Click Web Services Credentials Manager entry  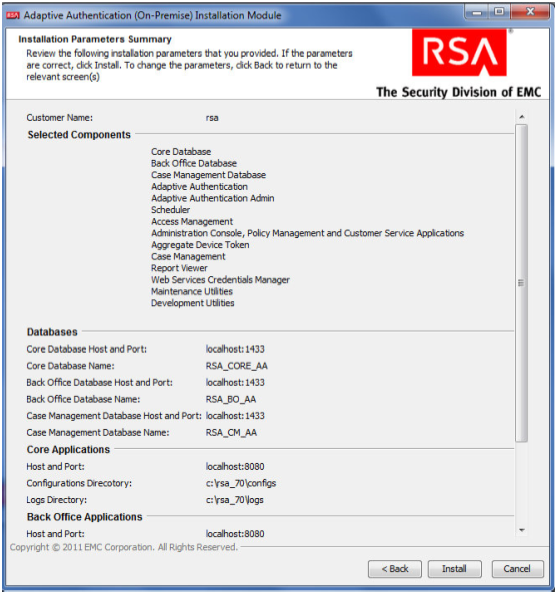pyautogui.click(x=220, y=280)
